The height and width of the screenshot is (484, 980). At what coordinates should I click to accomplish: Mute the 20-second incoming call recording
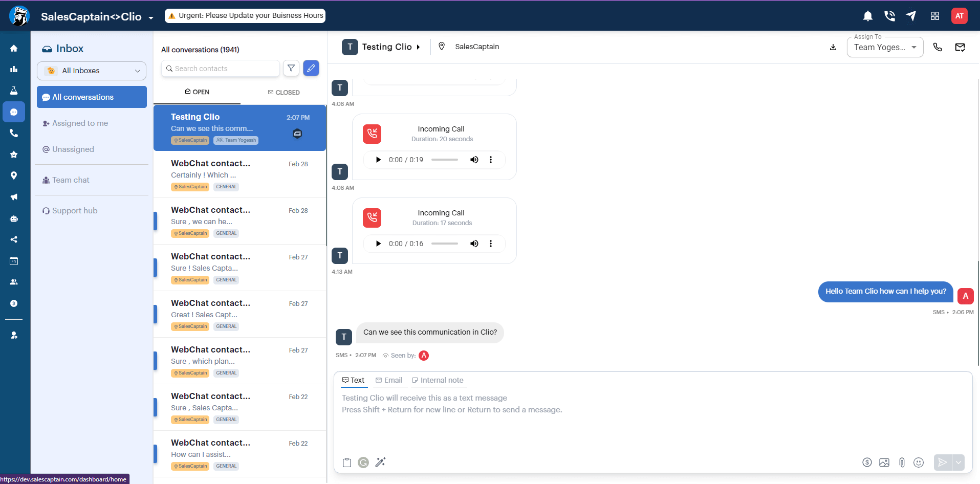[474, 160]
